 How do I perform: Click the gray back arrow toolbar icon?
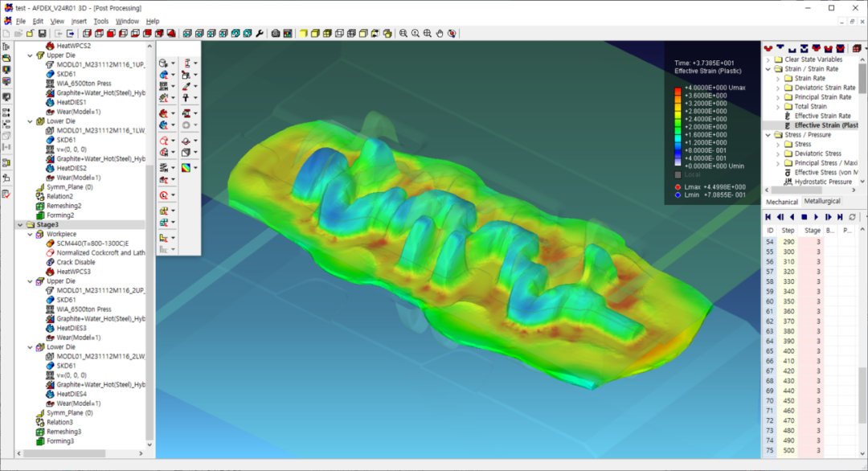(x=58, y=33)
